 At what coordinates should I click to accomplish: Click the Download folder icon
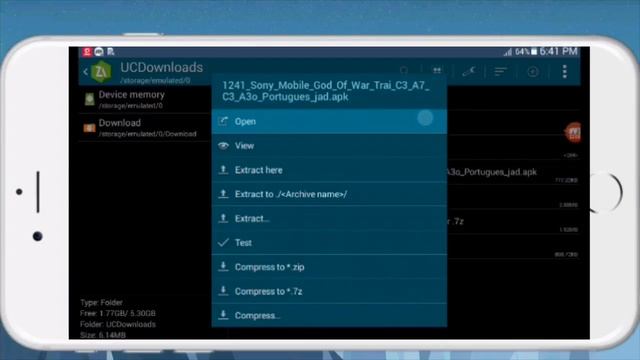point(89,128)
